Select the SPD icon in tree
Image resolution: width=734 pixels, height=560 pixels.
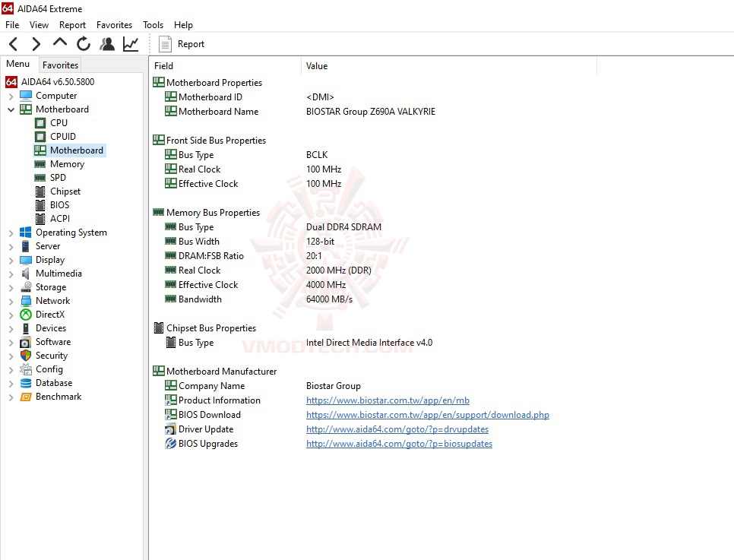40,178
